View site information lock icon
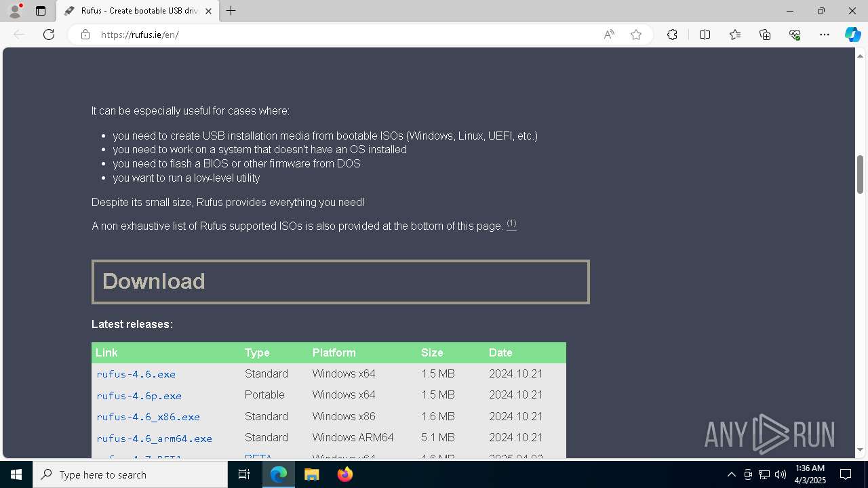Screen dimensions: 868x488 click(x=85, y=35)
